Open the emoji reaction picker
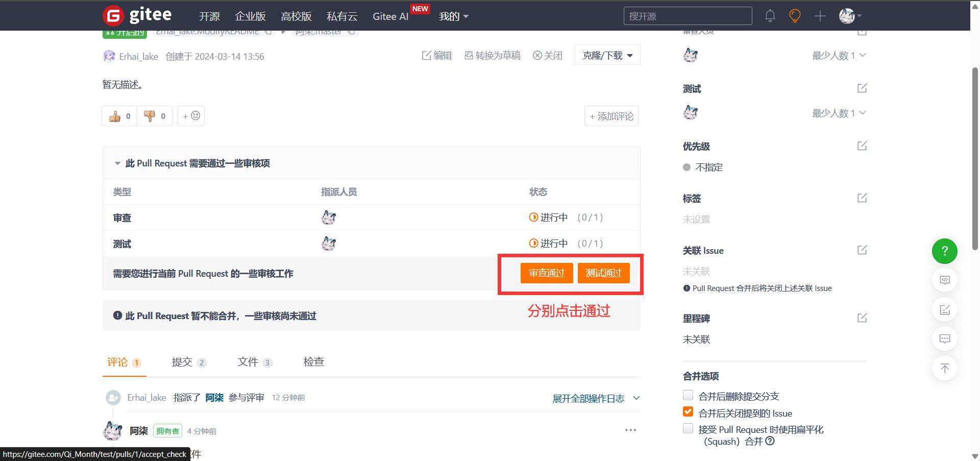This screenshot has height=461, width=980. click(191, 116)
